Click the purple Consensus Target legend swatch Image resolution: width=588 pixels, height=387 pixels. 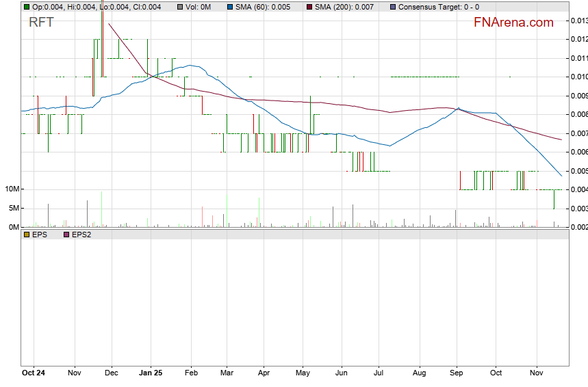[x=392, y=7]
